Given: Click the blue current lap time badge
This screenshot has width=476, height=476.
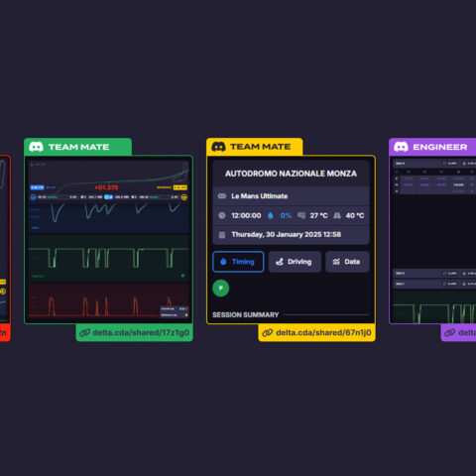Looking at the screenshot, I should point(37,187).
